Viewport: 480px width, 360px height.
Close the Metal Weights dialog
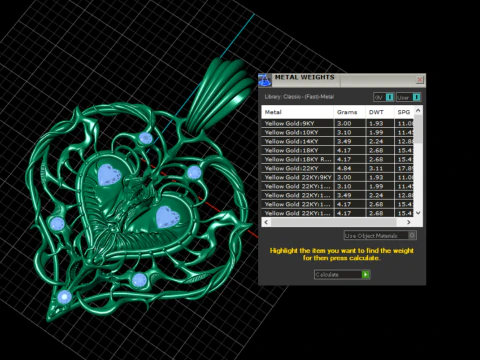click(420, 80)
